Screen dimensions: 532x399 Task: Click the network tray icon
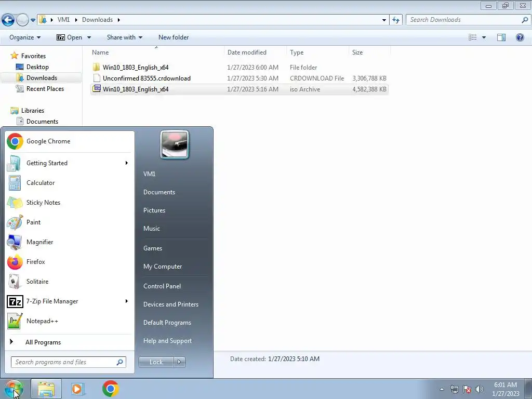[x=454, y=389]
